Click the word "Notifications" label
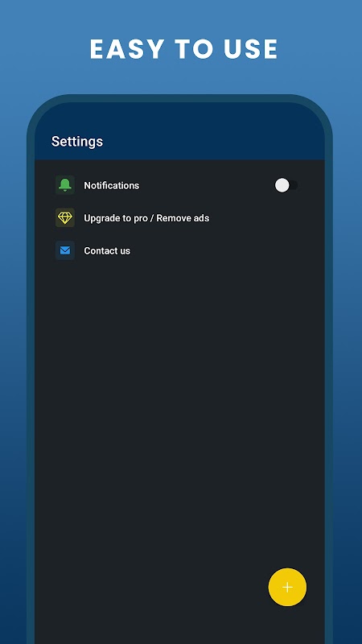This screenshot has height=644, width=362. (x=112, y=185)
